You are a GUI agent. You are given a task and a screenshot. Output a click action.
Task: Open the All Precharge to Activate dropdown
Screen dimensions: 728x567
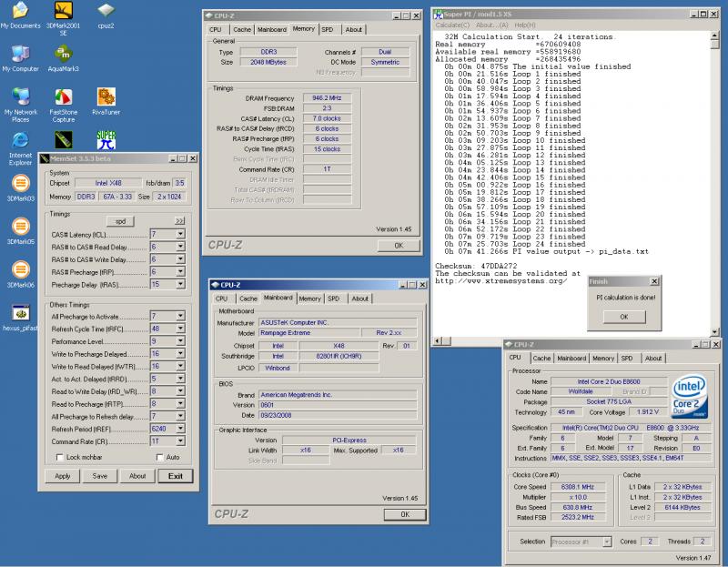click(180, 316)
